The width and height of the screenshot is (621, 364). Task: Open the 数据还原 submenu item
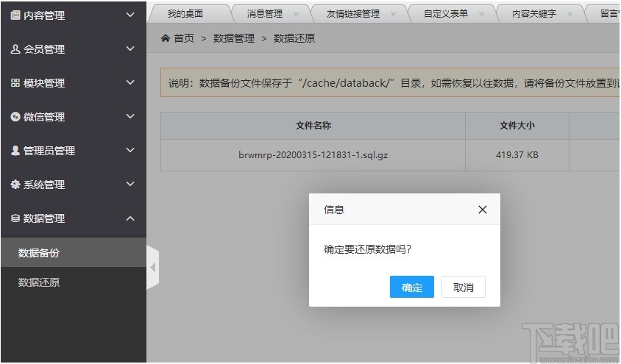click(74, 282)
